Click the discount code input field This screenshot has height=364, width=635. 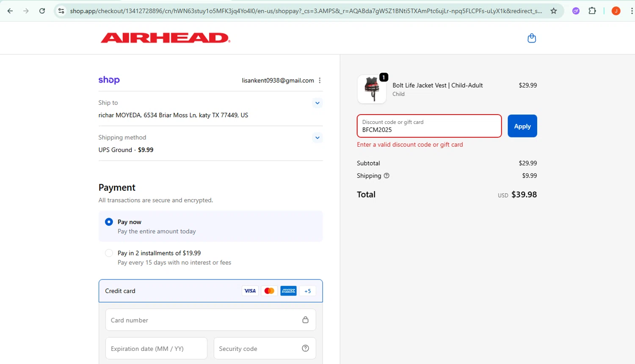(x=429, y=126)
